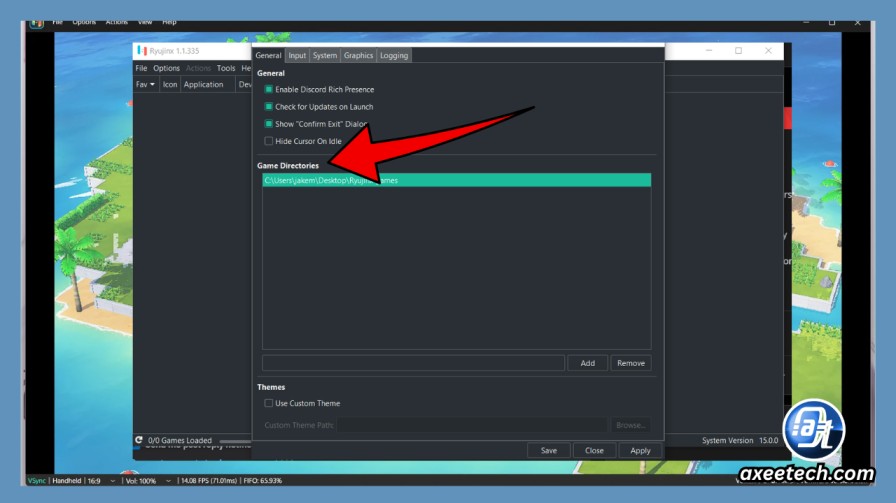
Task: Click the FIFO: 65.93% status text
Action: pyautogui.click(x=262, y=481)
